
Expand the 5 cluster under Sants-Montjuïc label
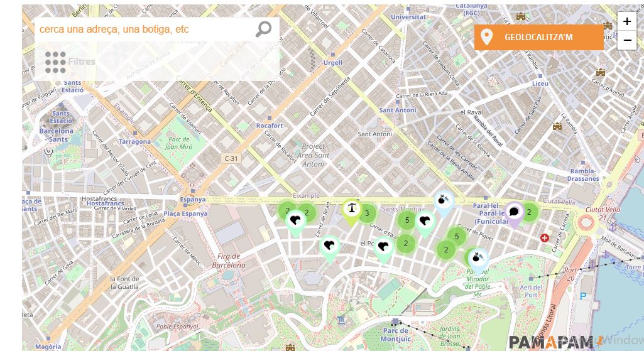pyautogui.click(x=407, y=220)
